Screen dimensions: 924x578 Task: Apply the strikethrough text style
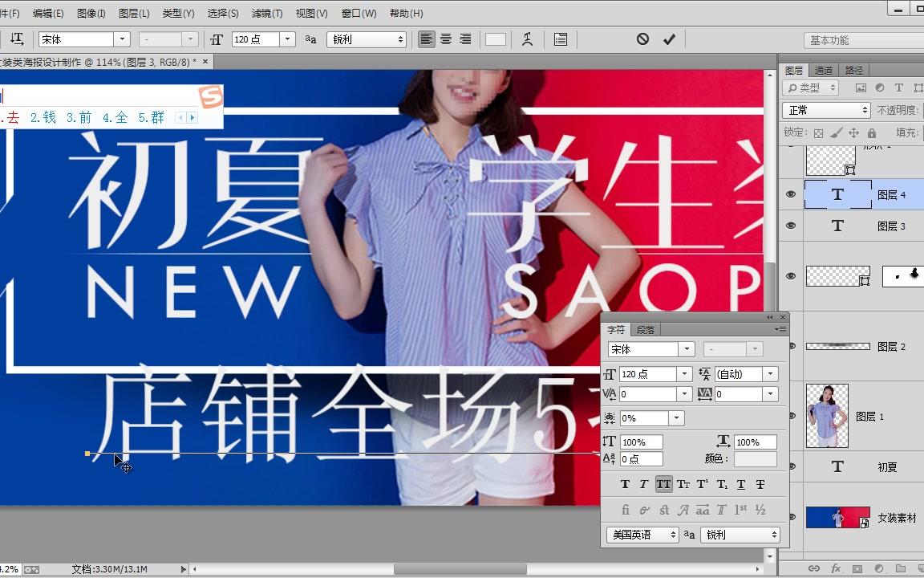click(x=758, y=484)
